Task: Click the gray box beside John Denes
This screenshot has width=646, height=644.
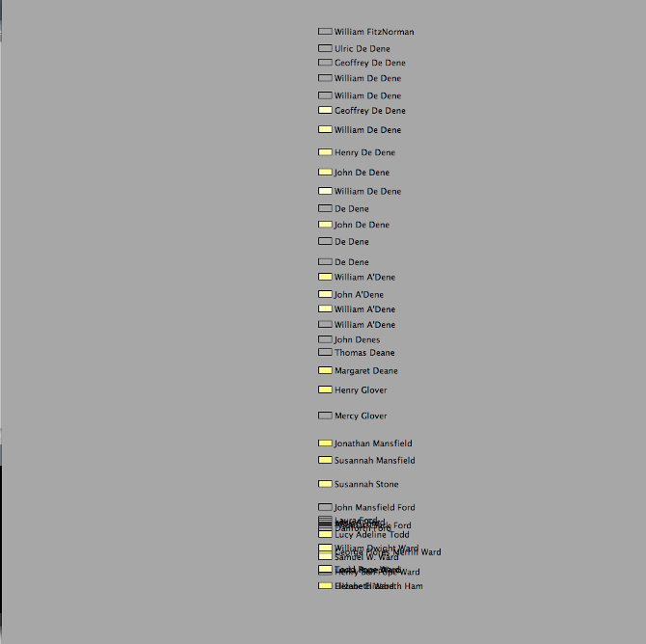Action: coord(325,339)
